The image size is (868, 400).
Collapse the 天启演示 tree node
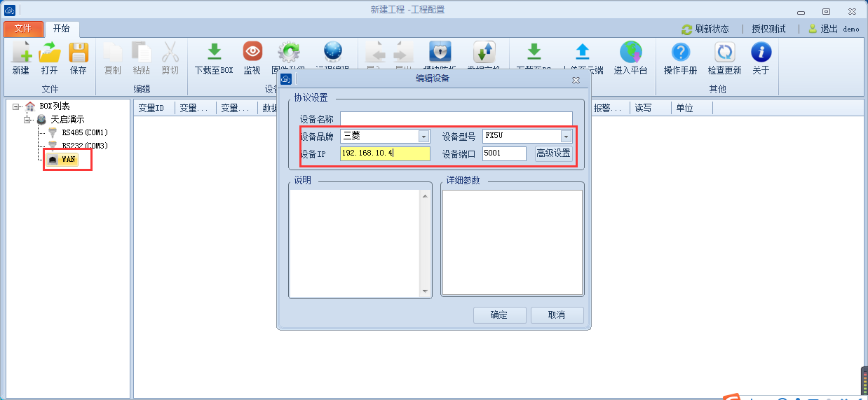[x=28, y=120]
